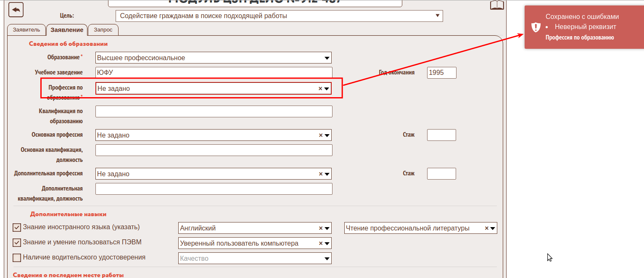Clear the Дополнительная профессия selection
The height and width of the screenshot is (278, 644).
320,174
